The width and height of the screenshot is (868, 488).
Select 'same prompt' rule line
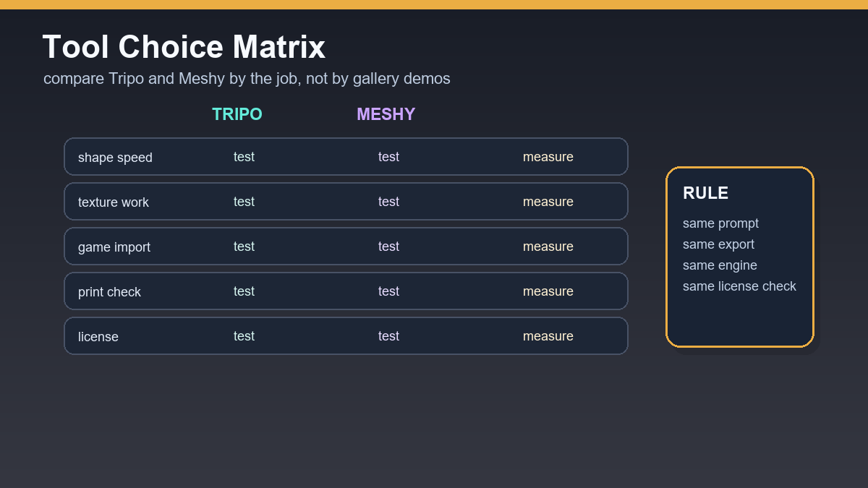point(720,224)
